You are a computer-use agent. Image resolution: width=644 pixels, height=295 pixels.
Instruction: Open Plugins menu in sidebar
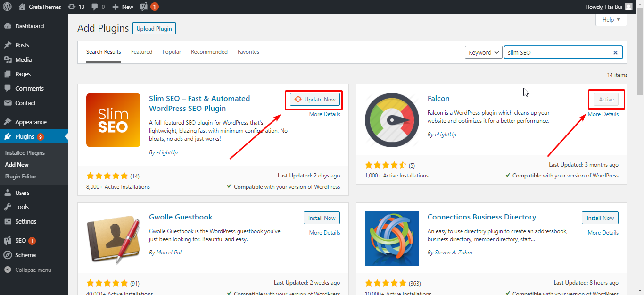click(x=34, y=136)
